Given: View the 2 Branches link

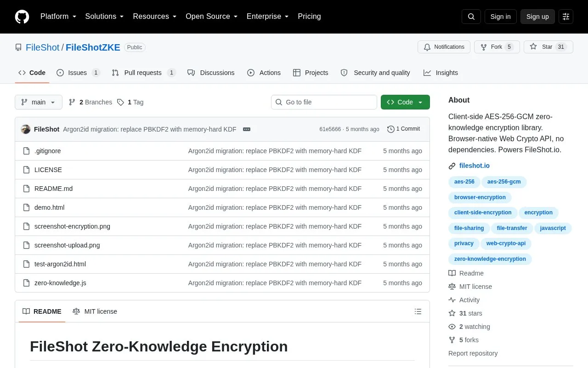Looking at the screenshot, I should point(90,102).
